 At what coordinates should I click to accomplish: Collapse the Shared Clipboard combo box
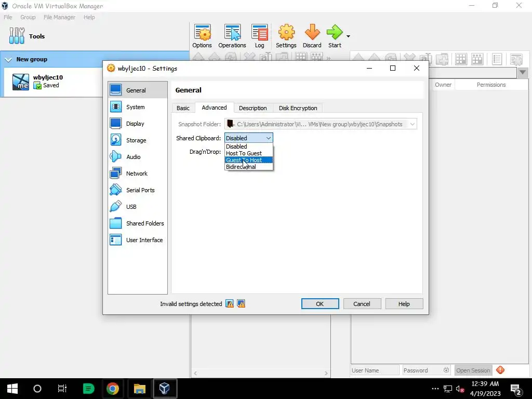click(248, 138)
